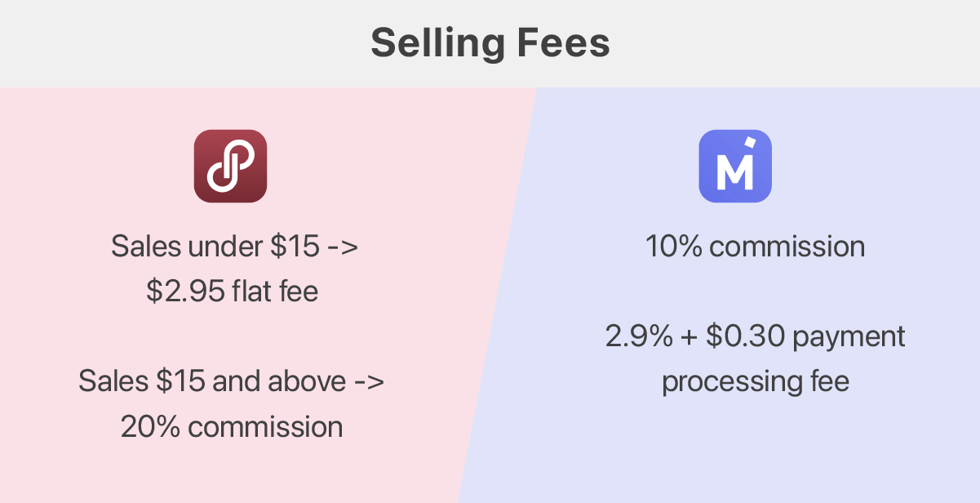Click the Poshmark app icon

coord(230,166)
